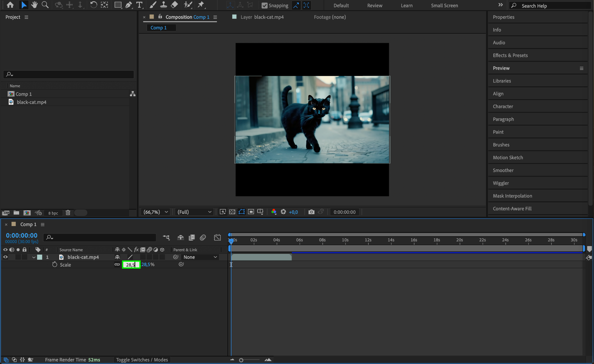This screenshot has width=594, height=364.
Task: Hide the black-cat.mp4 layer with eye icon
Action: (x=5, y=257)
